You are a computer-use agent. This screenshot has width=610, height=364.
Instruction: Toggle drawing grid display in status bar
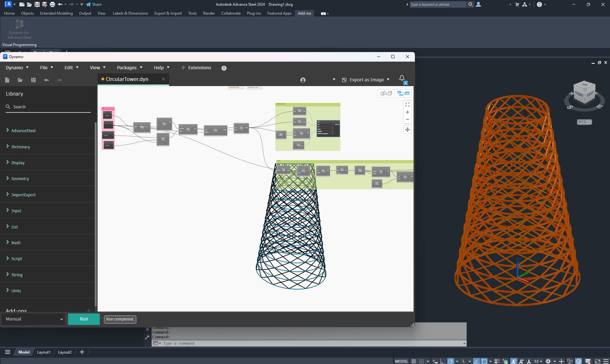pos(414,361)
